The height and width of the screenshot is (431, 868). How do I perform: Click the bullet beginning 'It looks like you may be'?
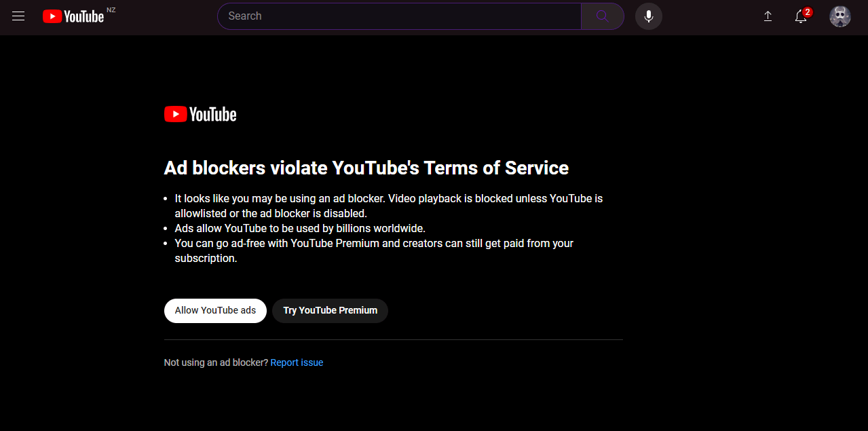389,206
